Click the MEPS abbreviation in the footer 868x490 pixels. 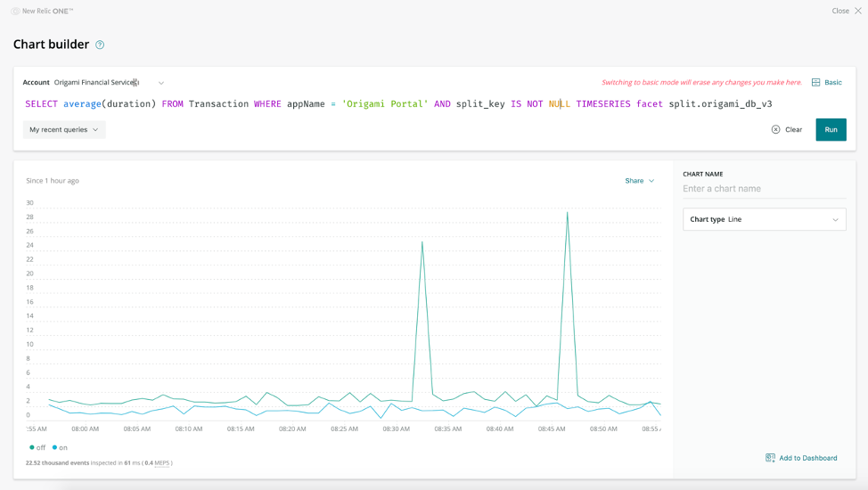click(162, 463)
